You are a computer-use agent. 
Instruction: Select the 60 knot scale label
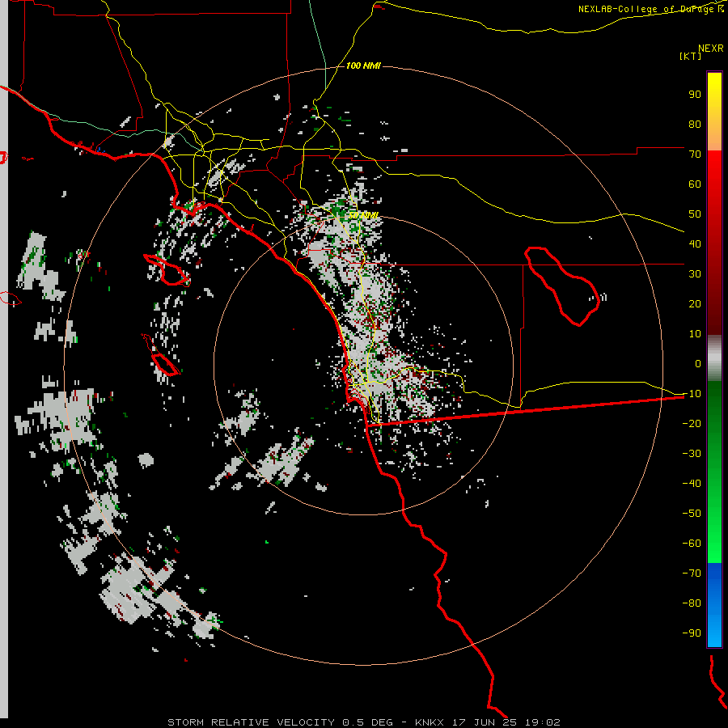point(695,184)
